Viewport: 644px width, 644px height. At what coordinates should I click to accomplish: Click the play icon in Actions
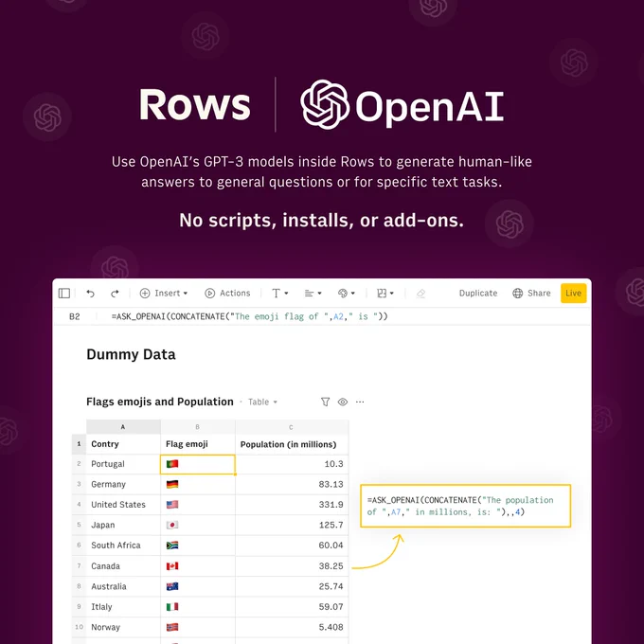pos(210,294)
